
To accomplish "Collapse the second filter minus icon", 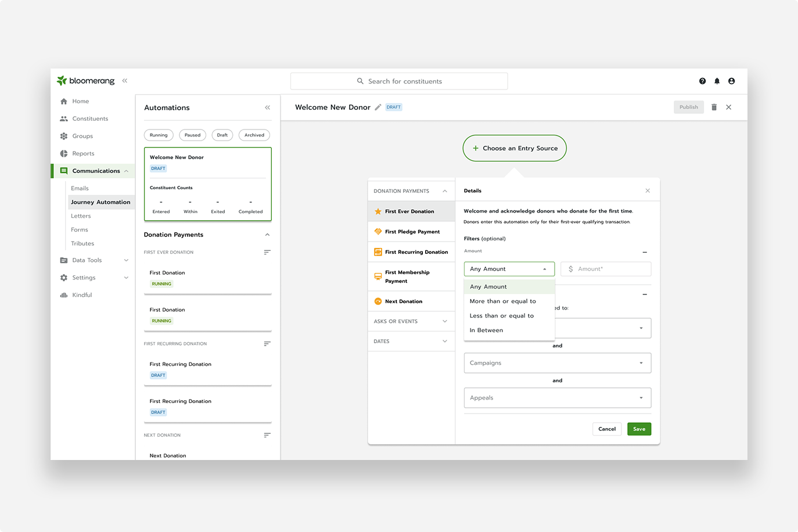I will point(645,294).
